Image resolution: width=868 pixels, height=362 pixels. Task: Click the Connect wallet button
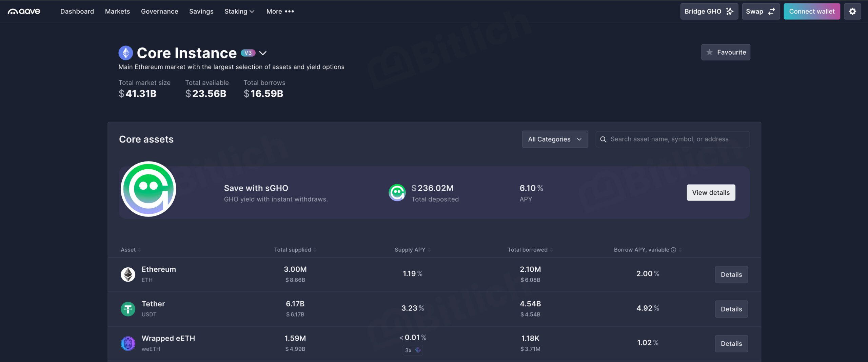click(x=811, y=12)
